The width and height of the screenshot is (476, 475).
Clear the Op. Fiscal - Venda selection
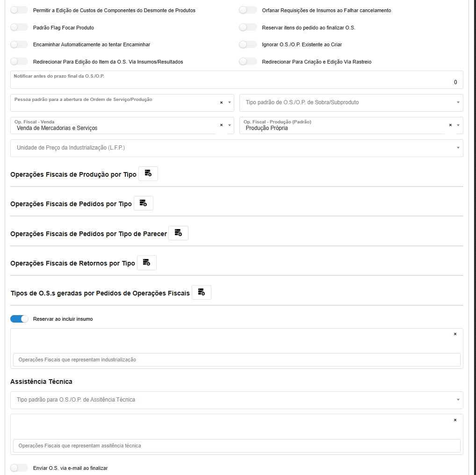(221, 125)
